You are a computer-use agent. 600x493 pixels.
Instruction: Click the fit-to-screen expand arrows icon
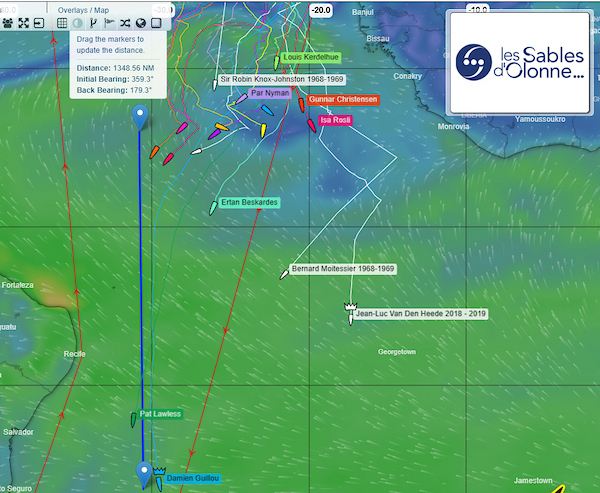click(x=23, y=23)
